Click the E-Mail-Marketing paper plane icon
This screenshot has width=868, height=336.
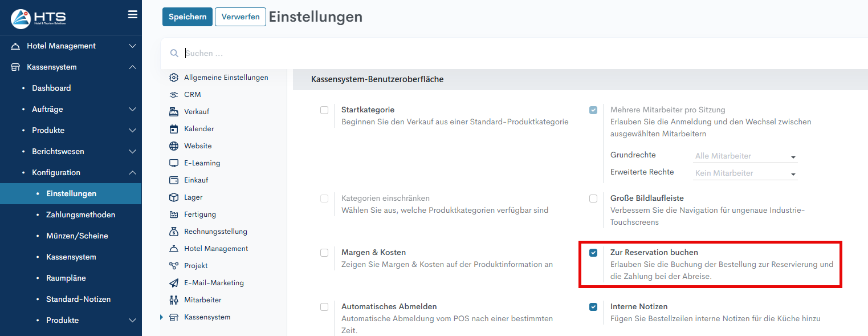pos(174,283)
